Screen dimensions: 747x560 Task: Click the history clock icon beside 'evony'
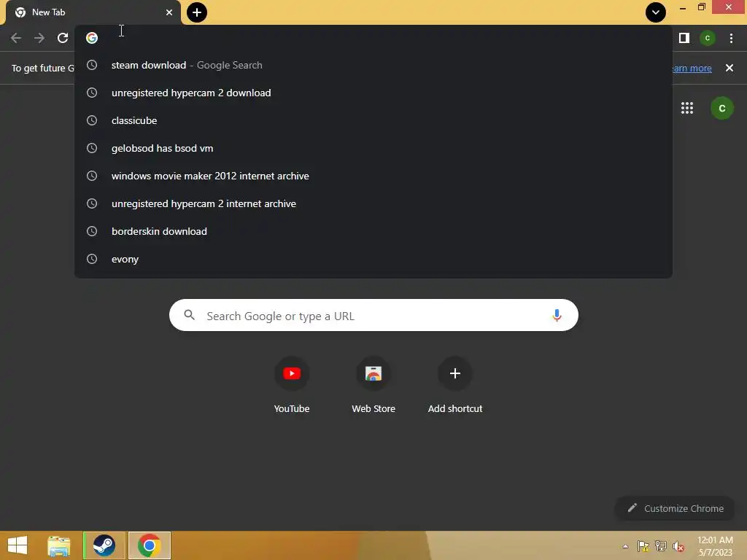(x=92, y=259)
